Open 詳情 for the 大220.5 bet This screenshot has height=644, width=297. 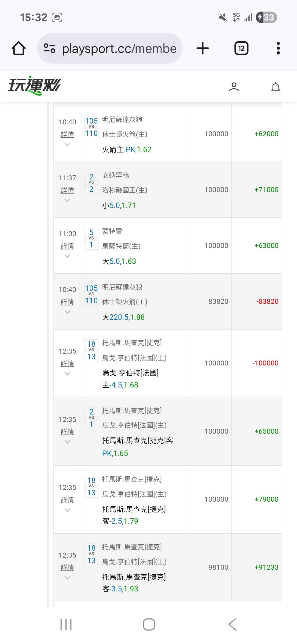[x=67, y=302]
